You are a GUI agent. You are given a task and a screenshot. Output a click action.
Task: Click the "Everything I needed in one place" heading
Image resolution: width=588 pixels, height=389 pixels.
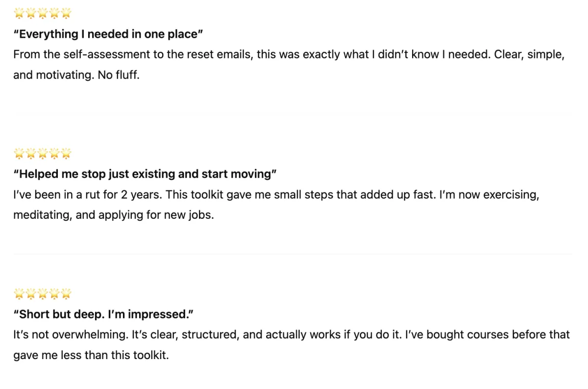click(x=108, y=34)
